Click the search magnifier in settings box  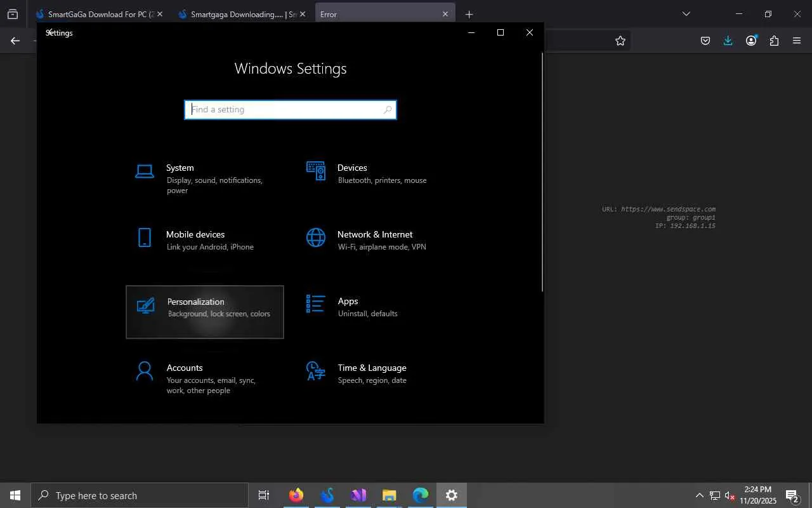click(388, 110)
